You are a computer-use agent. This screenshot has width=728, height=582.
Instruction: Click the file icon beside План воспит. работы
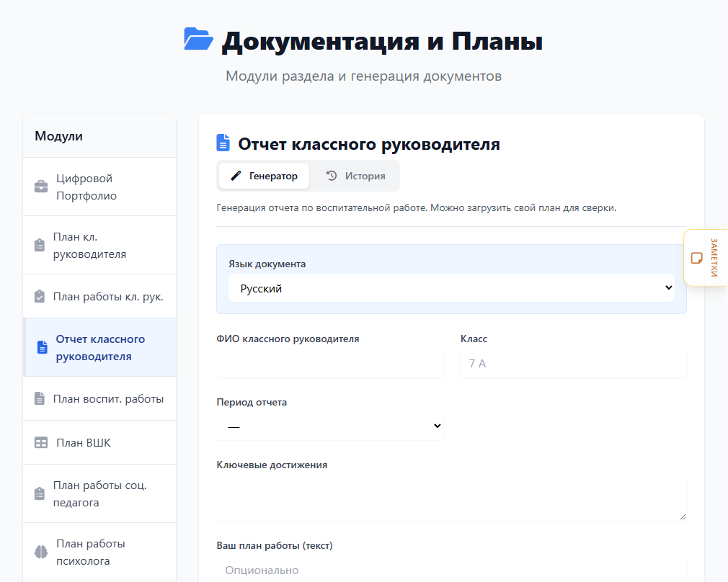point(40,398)
